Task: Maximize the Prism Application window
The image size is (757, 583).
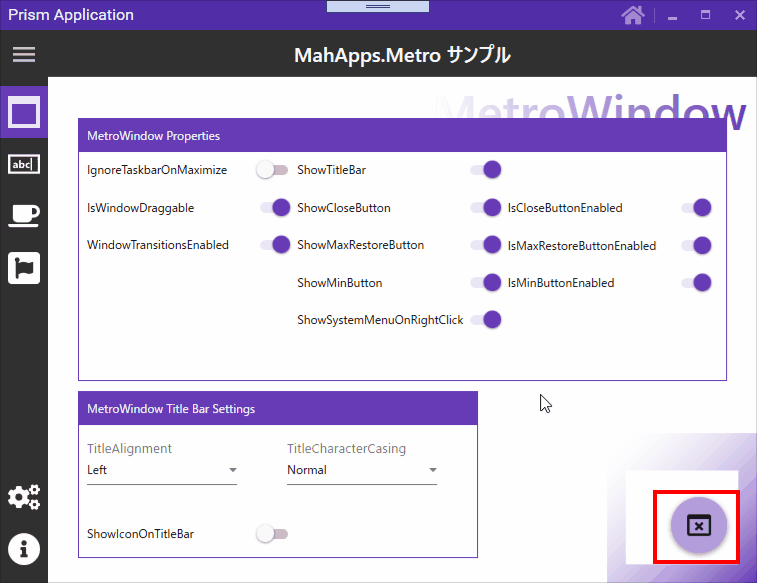Action: (705, 15)
